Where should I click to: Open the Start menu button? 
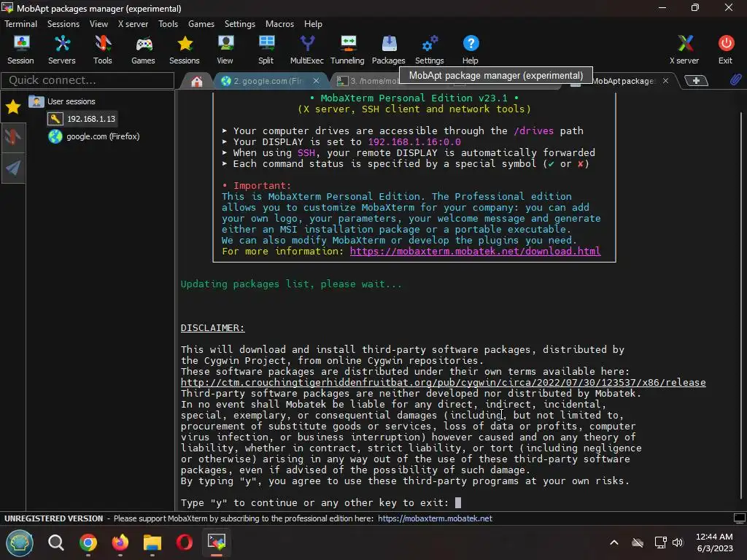click(x=20, y=542)
